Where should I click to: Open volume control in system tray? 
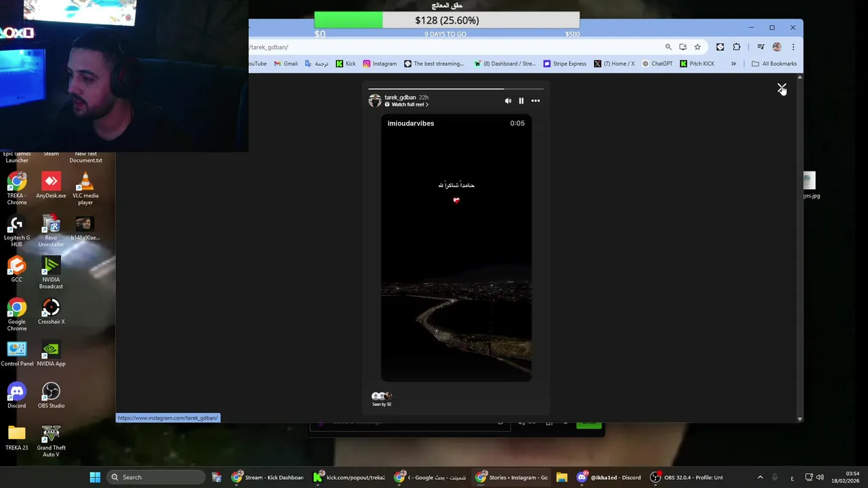820,477
